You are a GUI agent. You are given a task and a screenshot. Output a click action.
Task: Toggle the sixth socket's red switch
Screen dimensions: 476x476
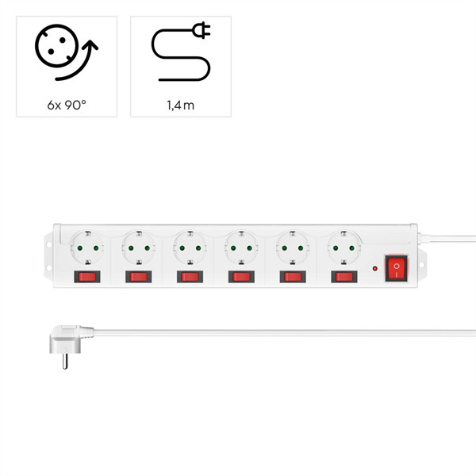point(344,277)
